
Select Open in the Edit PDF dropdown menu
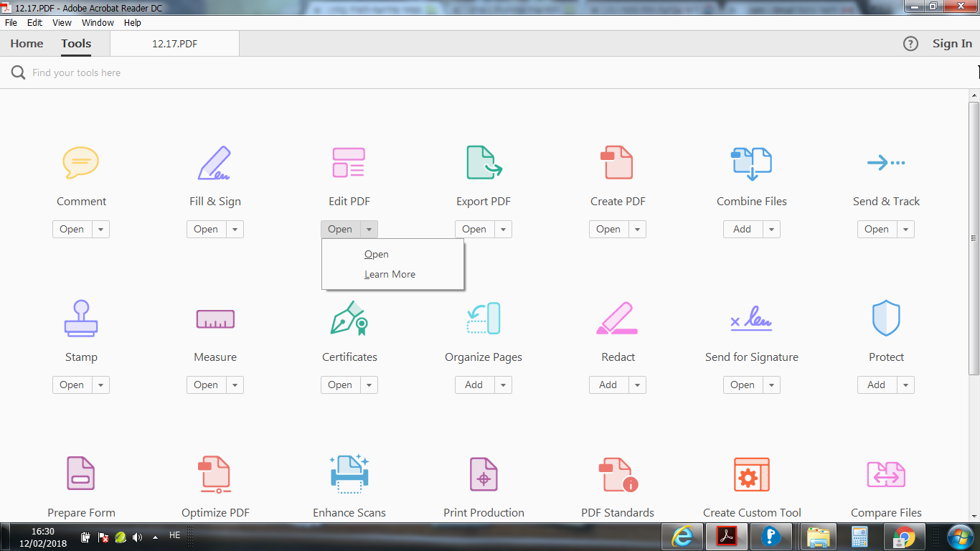[392, 254]
